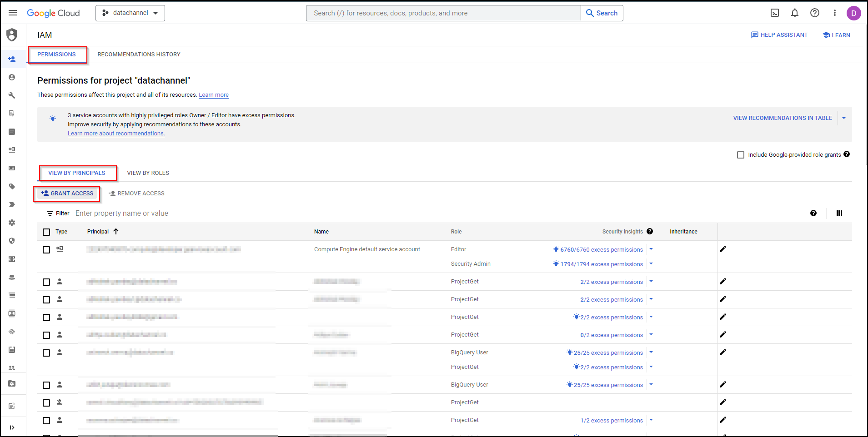Expand the sidebar with the bottom arrow
The width and height of the screenshot is (868, 437).
click(x=12, y=427)
